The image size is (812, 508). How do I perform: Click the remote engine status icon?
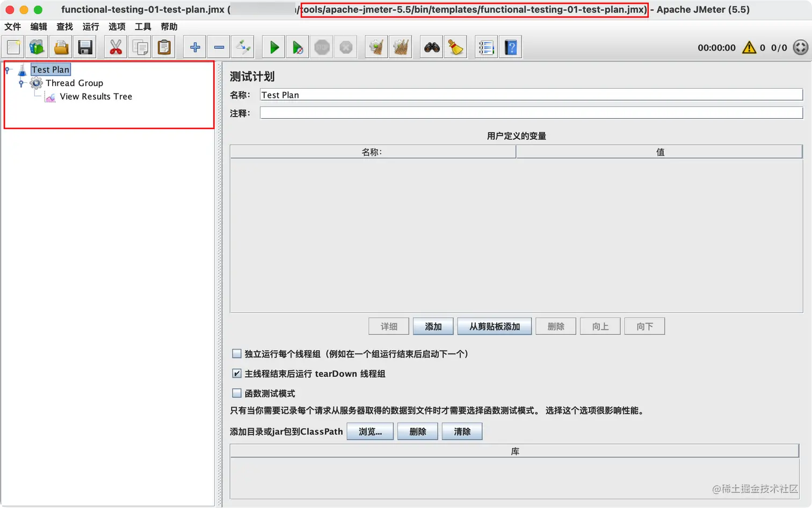pyautogui.click(x=801, y=47)
